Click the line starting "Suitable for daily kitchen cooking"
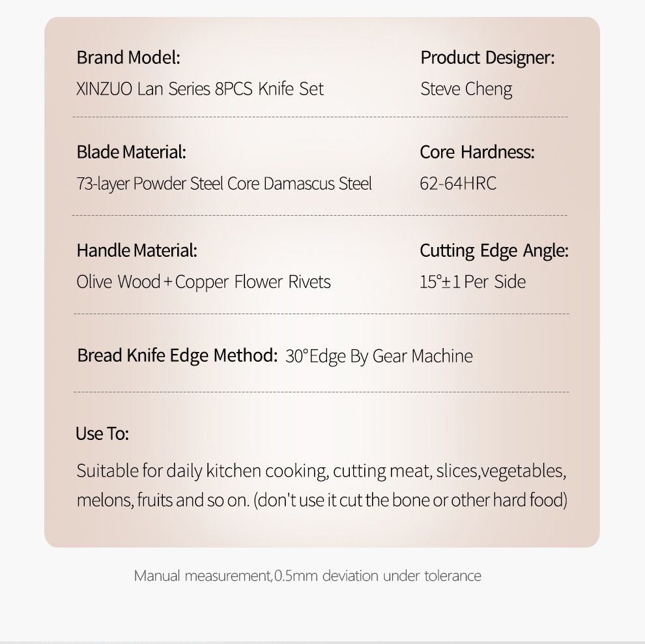The width and height of the screenshot is (645, 644). coord(321,471)
